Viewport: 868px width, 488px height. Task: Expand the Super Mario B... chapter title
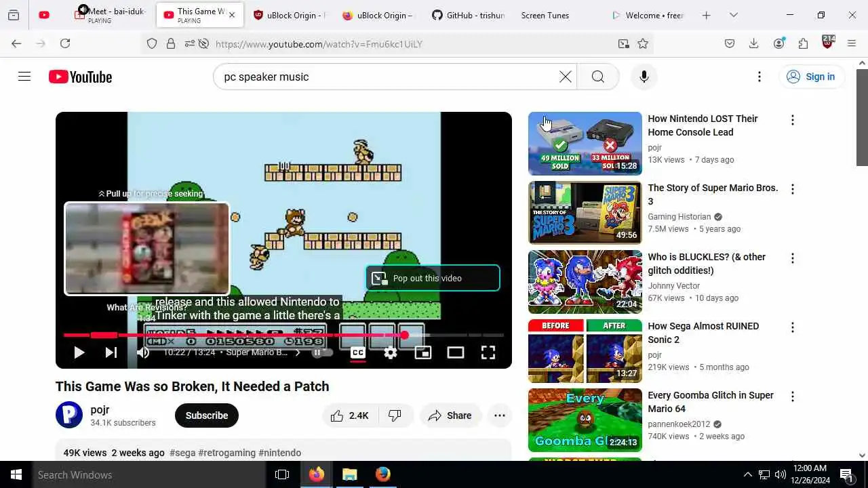[263, 352]
